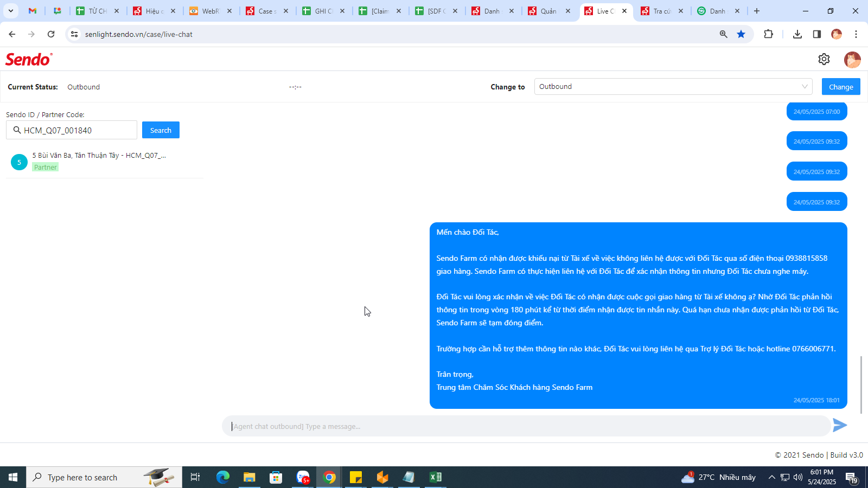Click the 24/05/2025 18:01 timestamp

(816, 400)
